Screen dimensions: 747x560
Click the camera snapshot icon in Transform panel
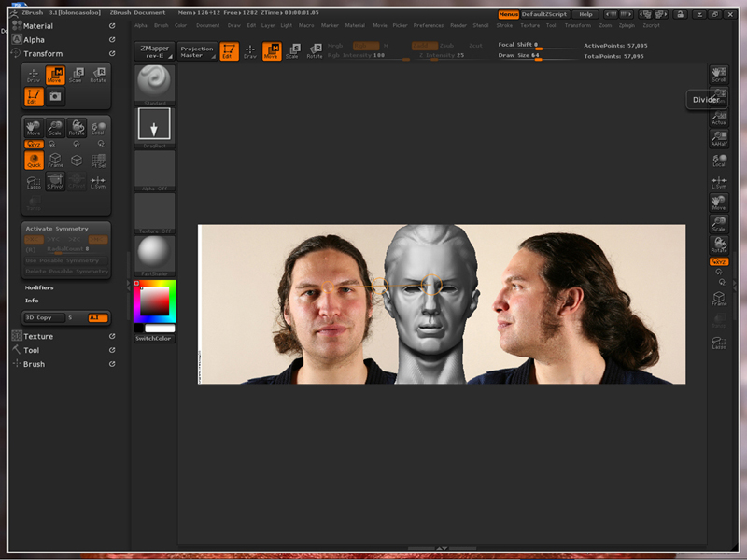(55, 96)
